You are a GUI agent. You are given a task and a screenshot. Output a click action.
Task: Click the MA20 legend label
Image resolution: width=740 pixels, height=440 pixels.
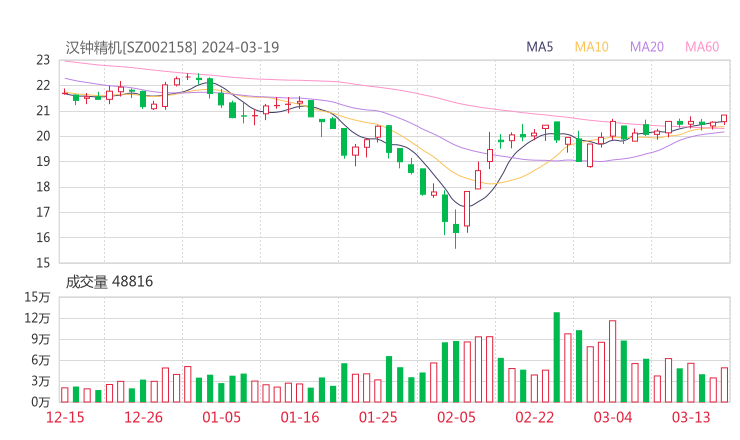[647, 47]
